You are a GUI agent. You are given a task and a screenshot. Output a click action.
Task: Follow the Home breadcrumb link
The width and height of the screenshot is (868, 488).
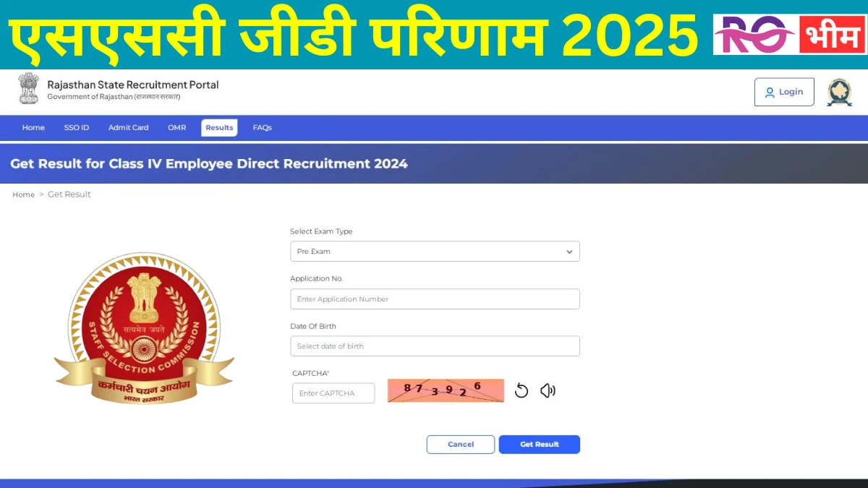tap(23, 194)
